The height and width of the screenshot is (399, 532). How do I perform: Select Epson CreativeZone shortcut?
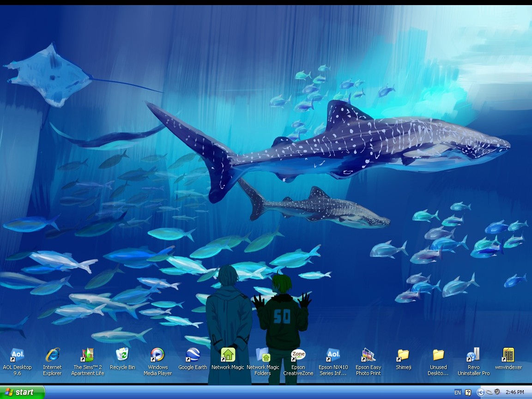pyautogui.click(x=298, y=362)
